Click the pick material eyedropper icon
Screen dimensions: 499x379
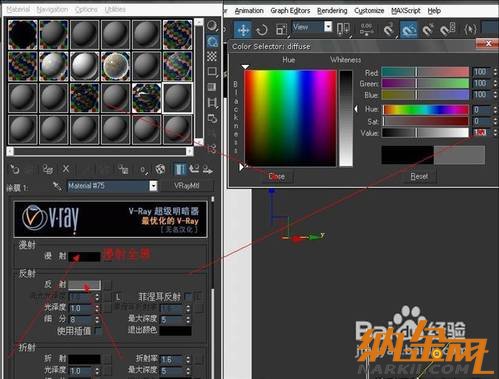tap(57, 186)
